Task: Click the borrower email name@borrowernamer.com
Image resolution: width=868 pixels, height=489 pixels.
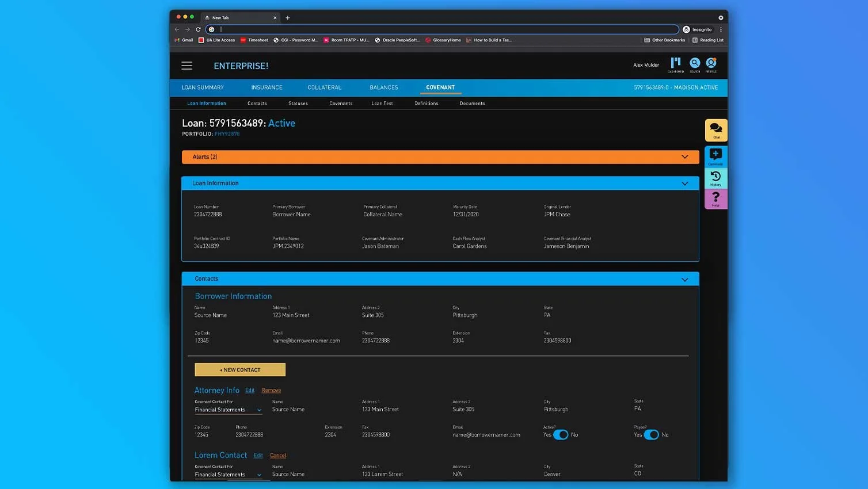Action: (306, 341)
